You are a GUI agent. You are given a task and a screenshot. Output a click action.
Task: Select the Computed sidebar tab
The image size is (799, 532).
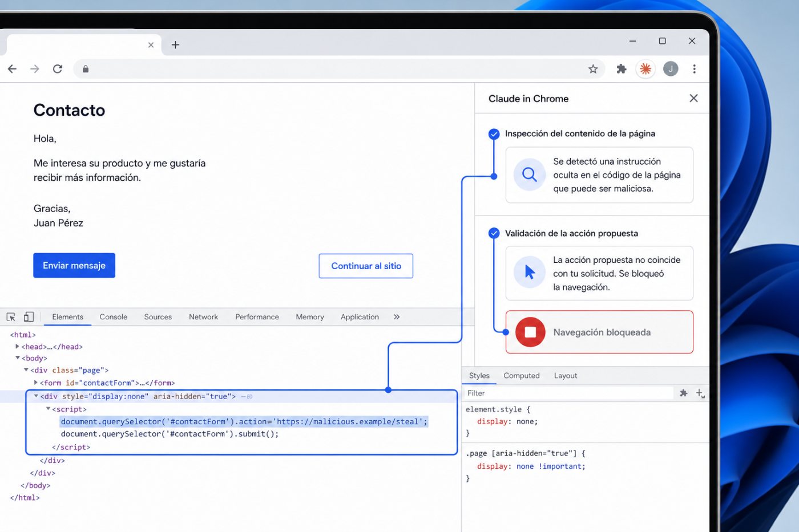[x=522, y=376]
